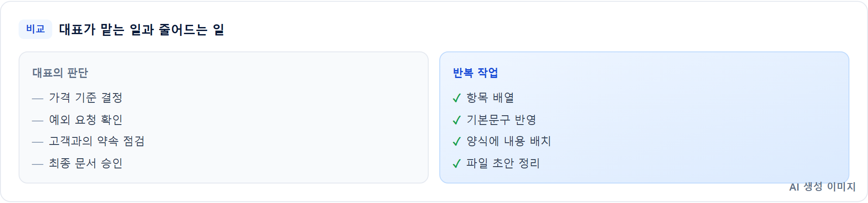The height and width of the screenshot is (203, 868).
Task: Click the green checkmark beside 양식에 내용 배치
Action: tap(457, 142)
